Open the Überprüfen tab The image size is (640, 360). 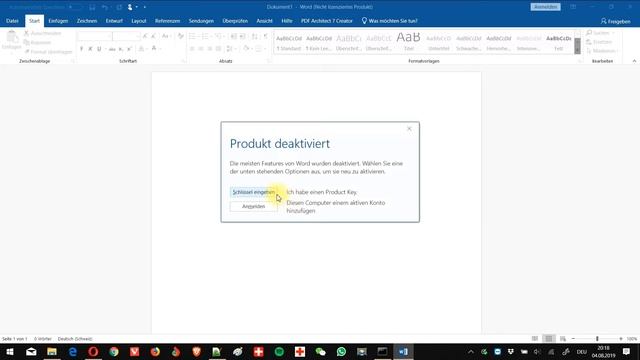click(235, 21)
